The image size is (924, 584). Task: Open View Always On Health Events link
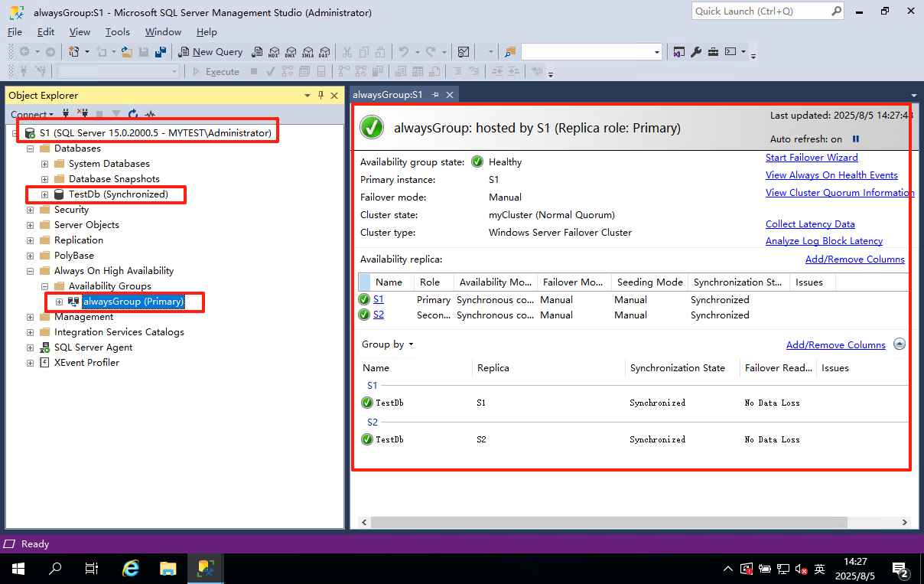tap(831, 175)
